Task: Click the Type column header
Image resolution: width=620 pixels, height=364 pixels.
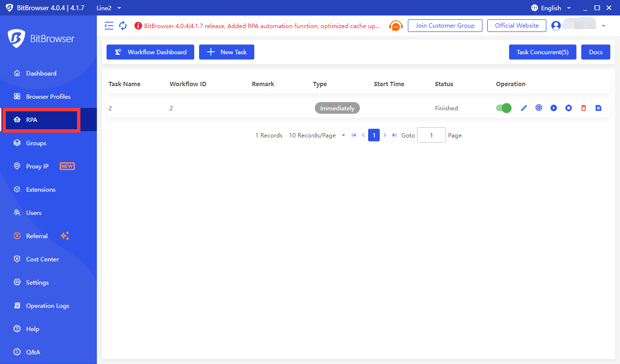Action: (320, 84)
